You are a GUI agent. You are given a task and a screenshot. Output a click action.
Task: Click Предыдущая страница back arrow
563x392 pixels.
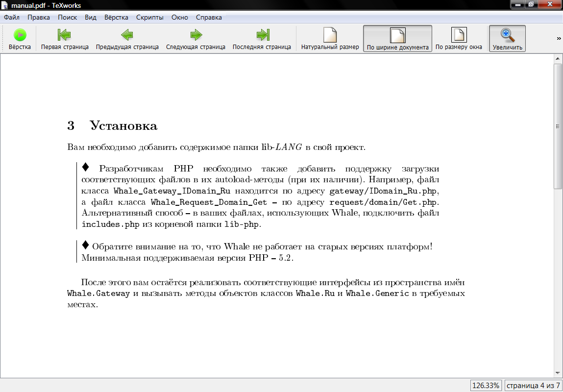tap(127, 35)
